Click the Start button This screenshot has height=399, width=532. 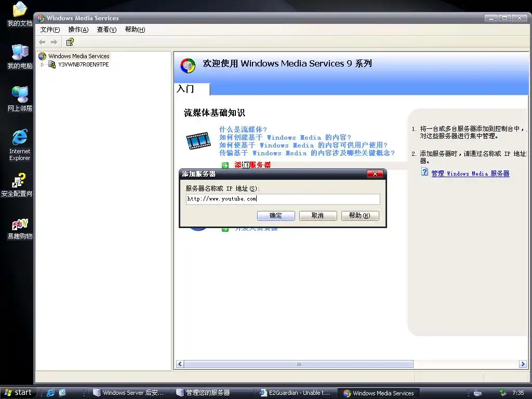coord(18,393)
